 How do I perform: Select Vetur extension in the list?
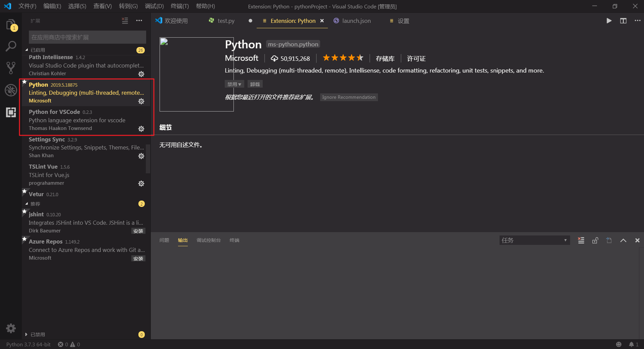coord(86,194)
